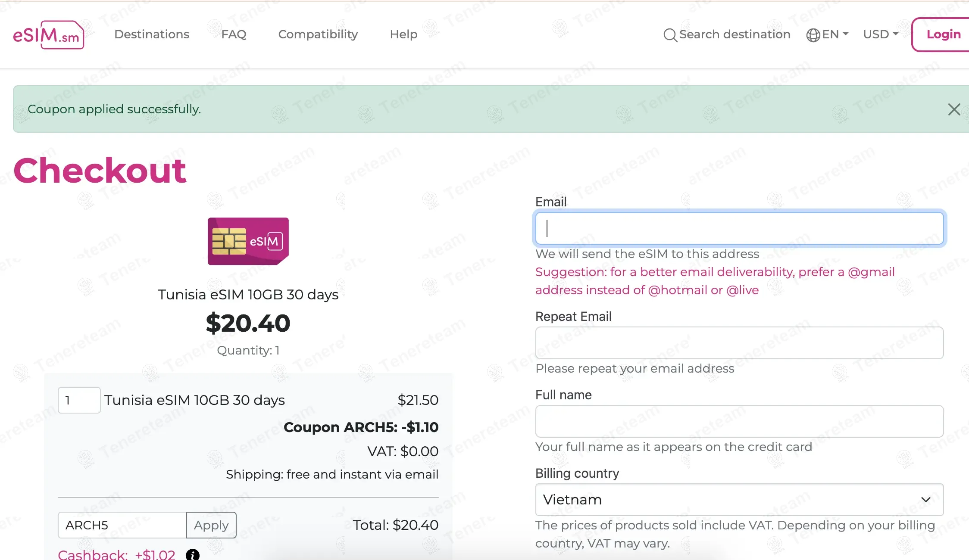The image size is (969, 560).
Task: Expand the Billing country Vietnam selector
Action: [739, 500]
